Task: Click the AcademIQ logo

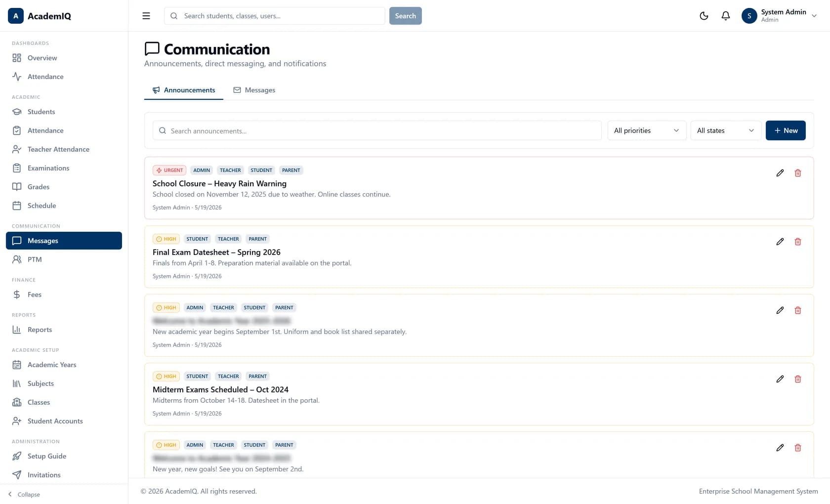Action: [40, 16]
